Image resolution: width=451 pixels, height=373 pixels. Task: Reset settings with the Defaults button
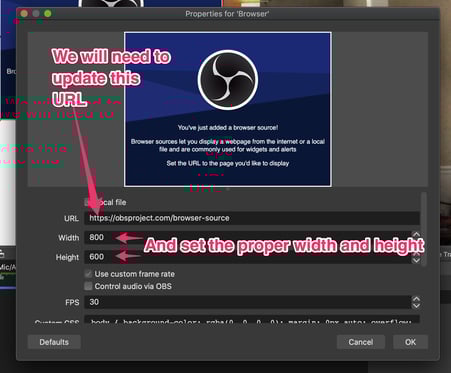click(54, 342)
